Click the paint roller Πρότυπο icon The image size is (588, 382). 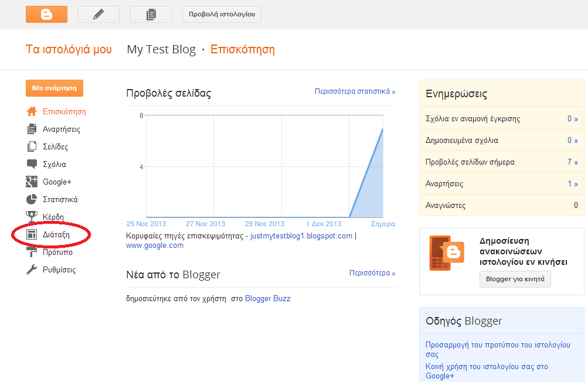pyautogui.click(x=32, y=253)
